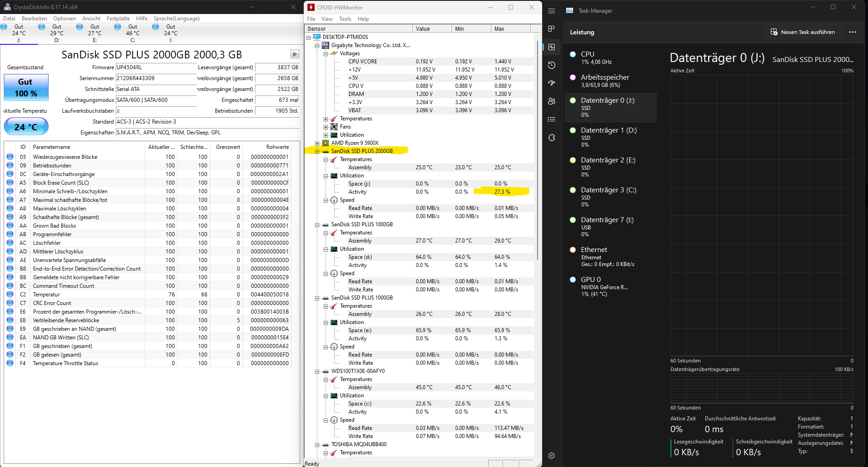
Task: Click the Value column header in HWMonitor
Action: [x=432, y=29]
